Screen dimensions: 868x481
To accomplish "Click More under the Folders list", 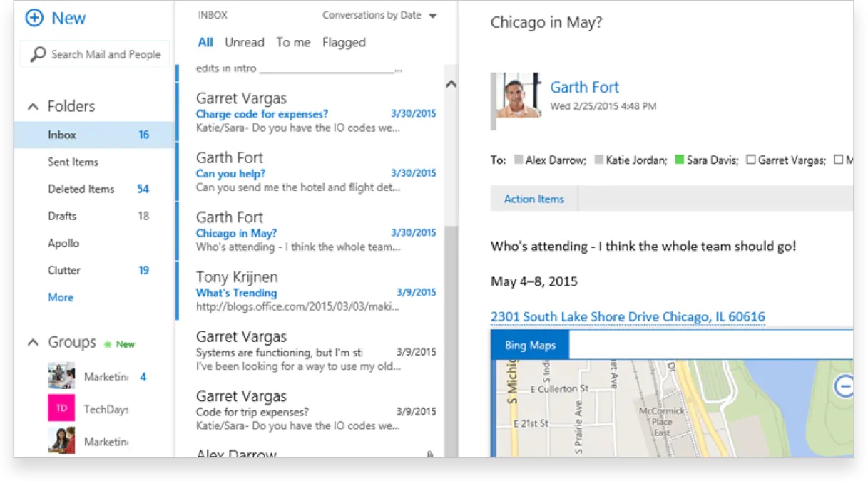I will [60, 297].
